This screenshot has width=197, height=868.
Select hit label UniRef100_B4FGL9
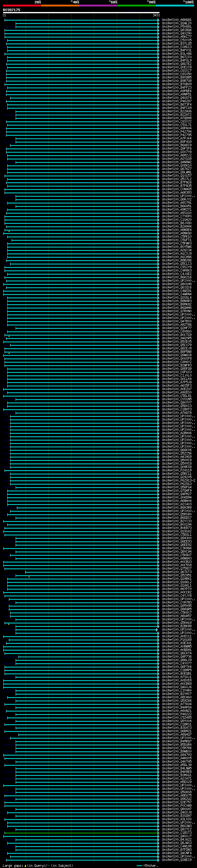point(176,60)
